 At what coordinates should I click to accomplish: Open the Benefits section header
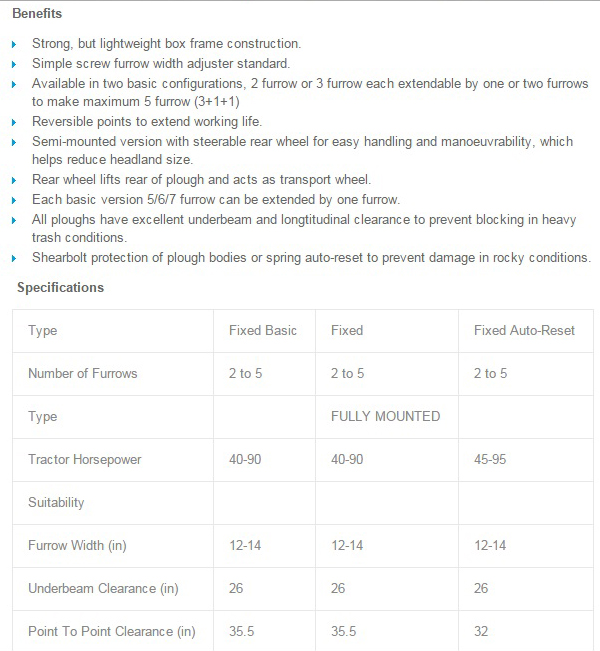point(37,13)
